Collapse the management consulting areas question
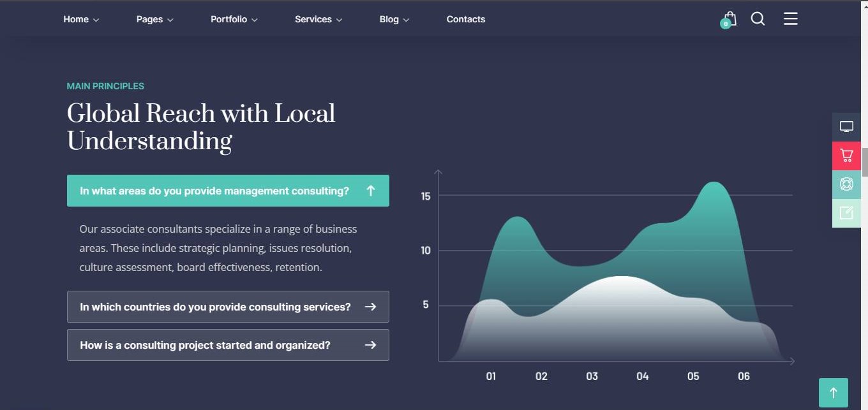 click(x=228, y=191)
